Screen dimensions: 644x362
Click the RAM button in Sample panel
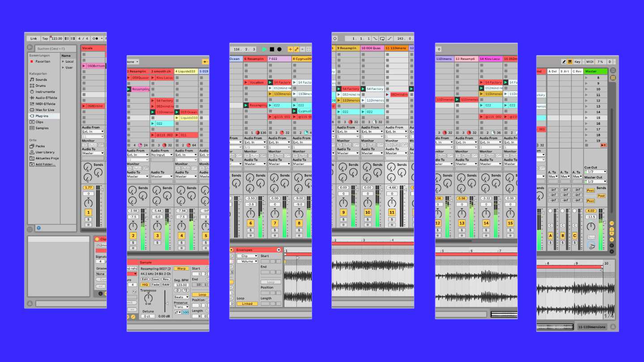click(166, 284)
